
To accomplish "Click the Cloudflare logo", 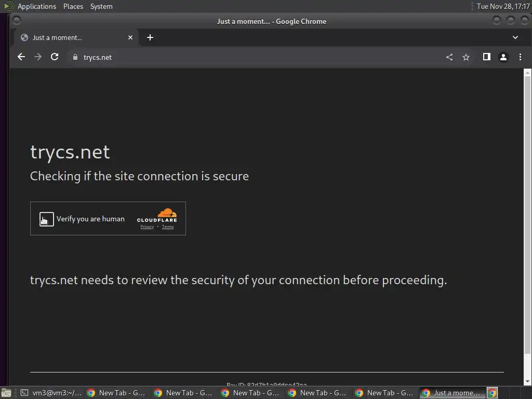I will (x=157, y=216).
